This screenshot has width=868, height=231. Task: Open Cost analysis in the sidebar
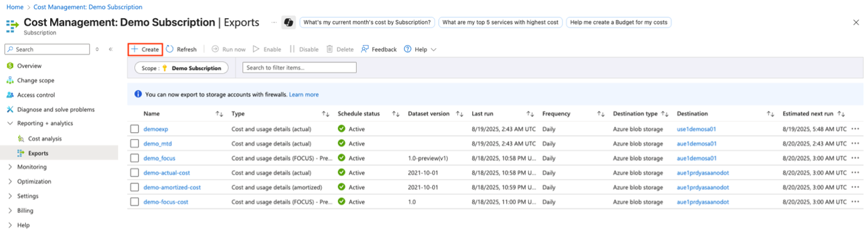click(x=45, y=138)
